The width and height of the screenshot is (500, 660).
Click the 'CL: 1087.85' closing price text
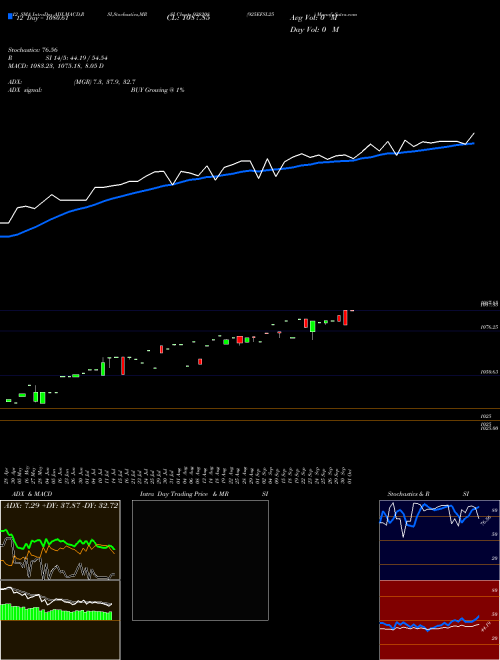188,17
